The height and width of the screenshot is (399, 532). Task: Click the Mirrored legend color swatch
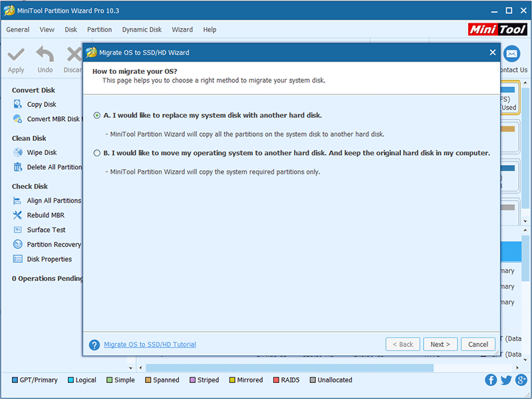[x=232, y=380]
